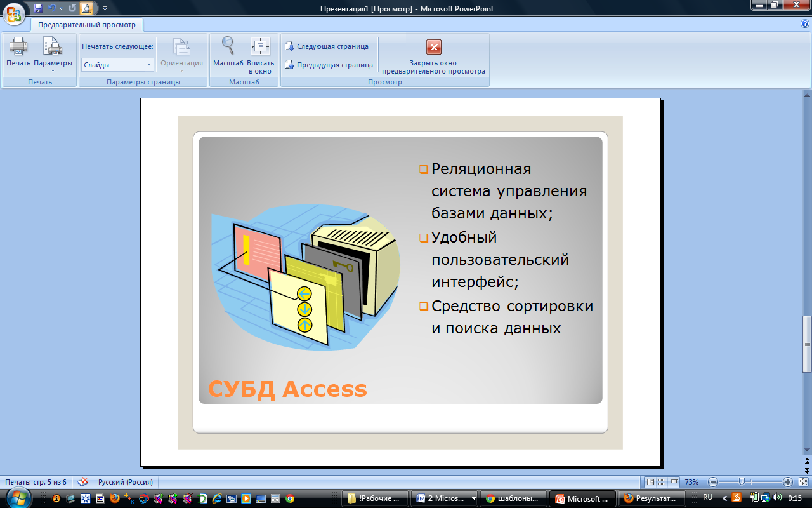Launch Internet Explorer from quick launch
Viewport: 812px width, 508px height.
[x=217, y=498]
